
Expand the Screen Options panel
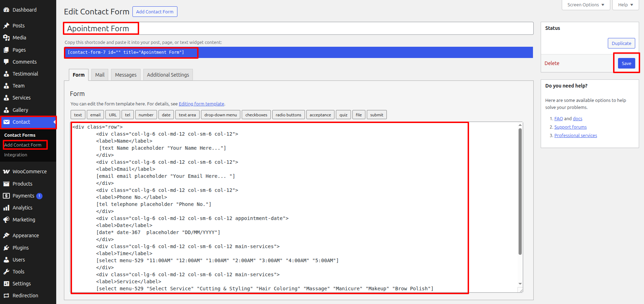[586, 5]
